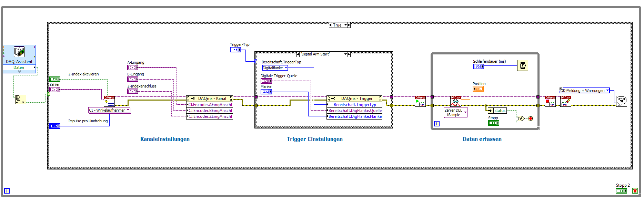The width and height of the screenshot is (644, 207).
Task: Click the A-Eingang I/O terminal
Action: tap(133, 68)
